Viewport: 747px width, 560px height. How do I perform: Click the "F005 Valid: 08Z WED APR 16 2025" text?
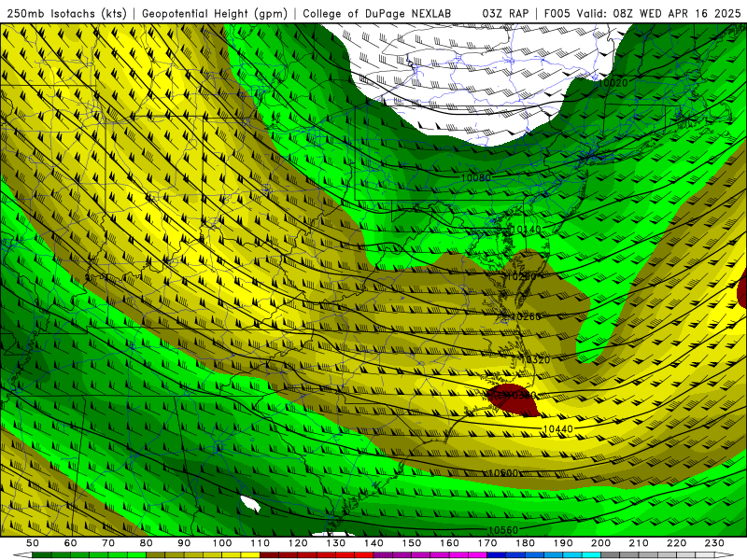[x=642, y=13]
